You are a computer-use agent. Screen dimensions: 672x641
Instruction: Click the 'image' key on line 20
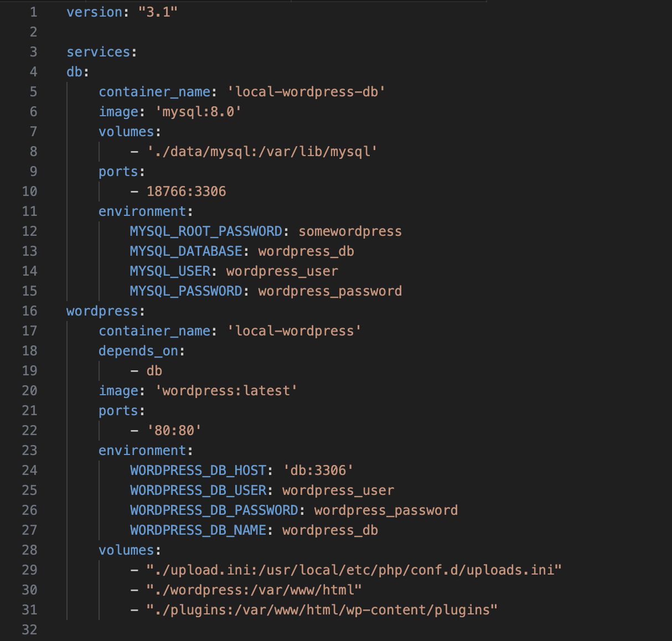pos(118,391)
